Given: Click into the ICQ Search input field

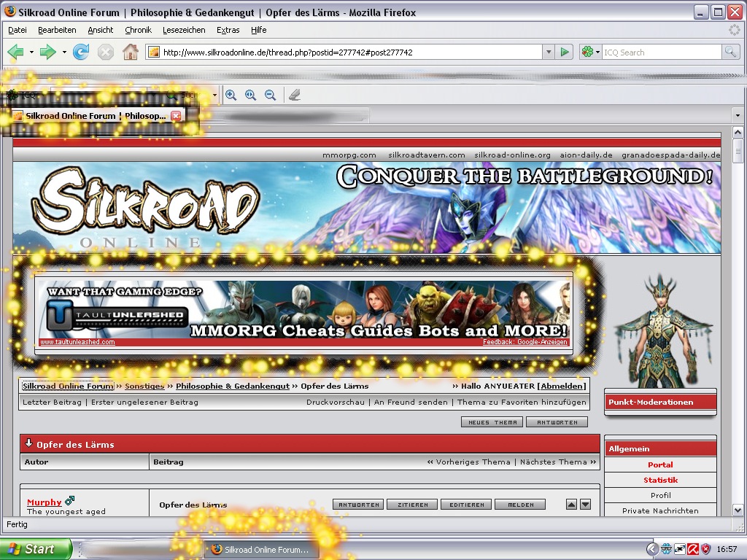Looking at the screenshot, I should pos(660,52).
